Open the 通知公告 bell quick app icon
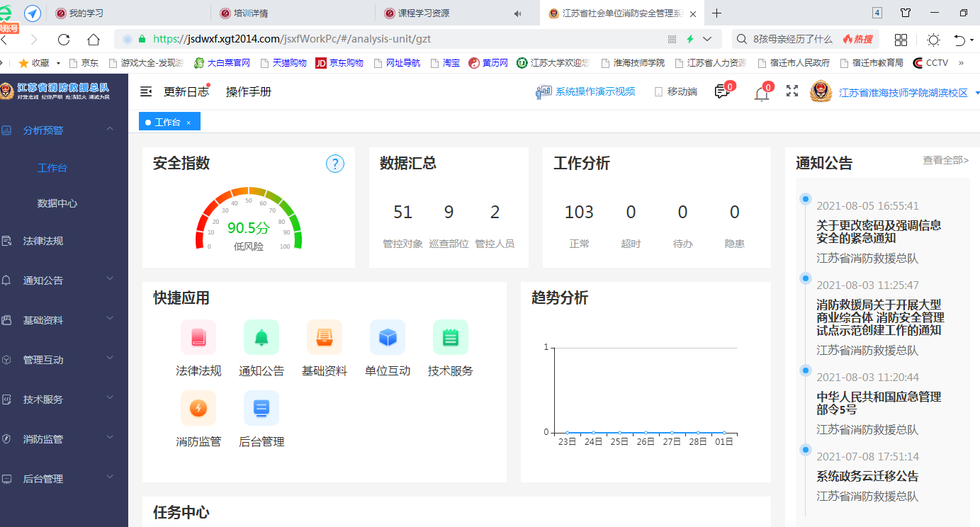980x527 pixels. (x=261, y=337)
